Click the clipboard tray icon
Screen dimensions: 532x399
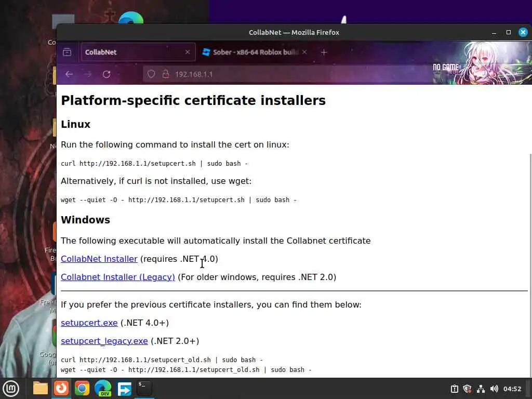pyautogui.click(x=454, y=389)
